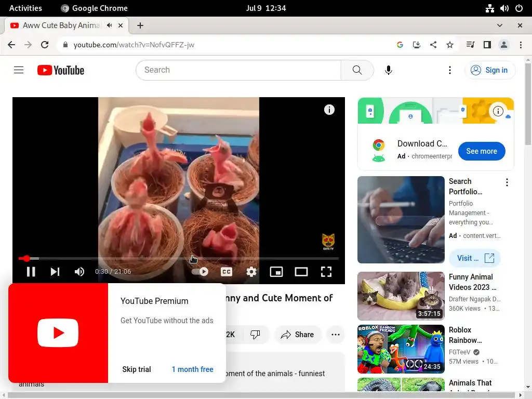Open Funny Animal Videos 2023 title
The height and width of the screenshot is (399, 532).
click(x=473, y=282)
